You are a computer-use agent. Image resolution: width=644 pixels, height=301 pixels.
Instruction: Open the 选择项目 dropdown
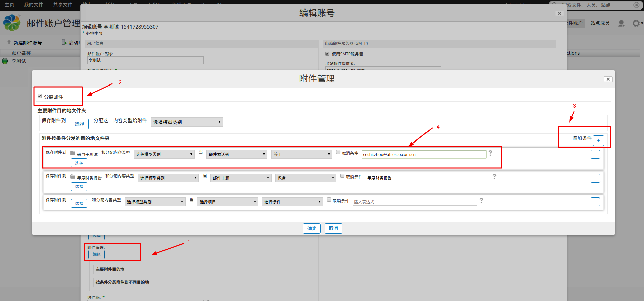(x=228, y=202)
